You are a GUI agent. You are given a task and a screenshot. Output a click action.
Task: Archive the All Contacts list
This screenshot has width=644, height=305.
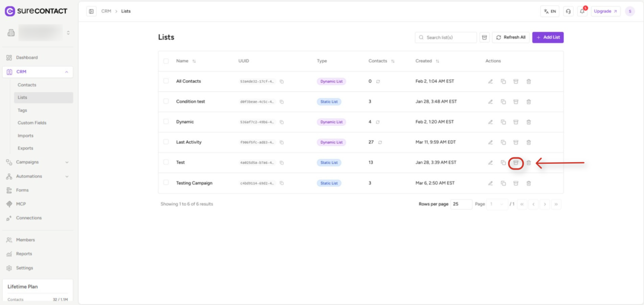(516, 82)
